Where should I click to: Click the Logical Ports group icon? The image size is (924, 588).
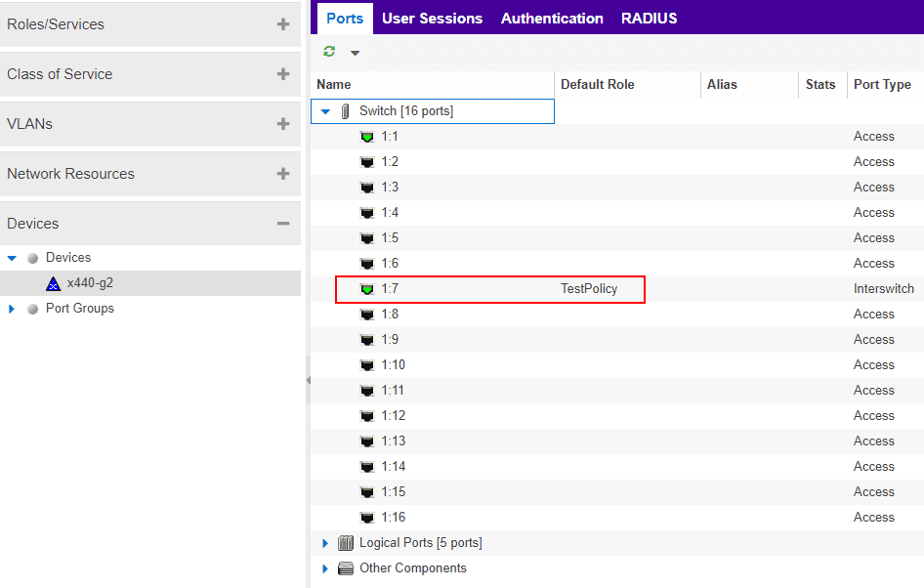coord(346,543)
